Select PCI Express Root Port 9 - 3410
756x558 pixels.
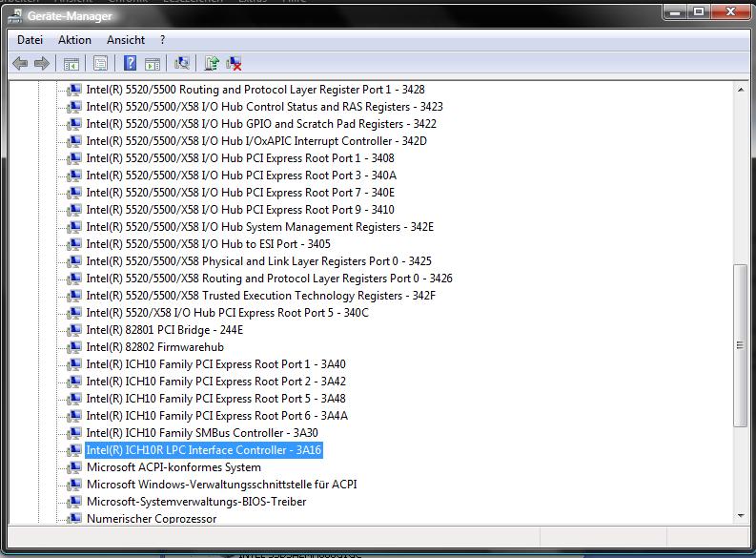click(x=240, y=210)
